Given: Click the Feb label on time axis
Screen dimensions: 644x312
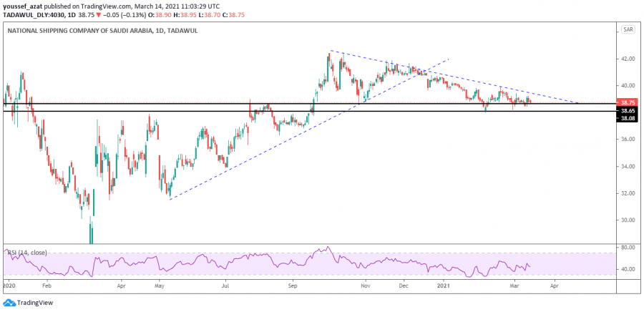Looking at the screenshot, I should pyautogui.click(x=47, y=285).
